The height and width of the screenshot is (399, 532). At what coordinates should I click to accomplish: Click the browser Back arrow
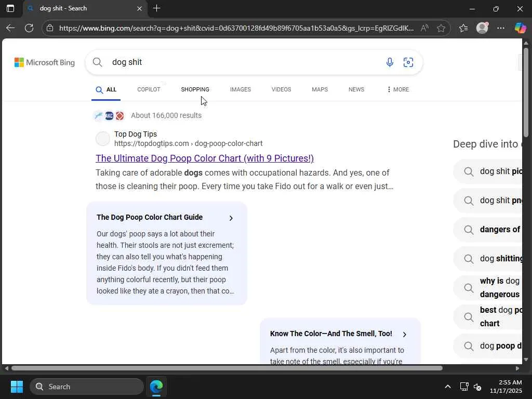(10, 28)
